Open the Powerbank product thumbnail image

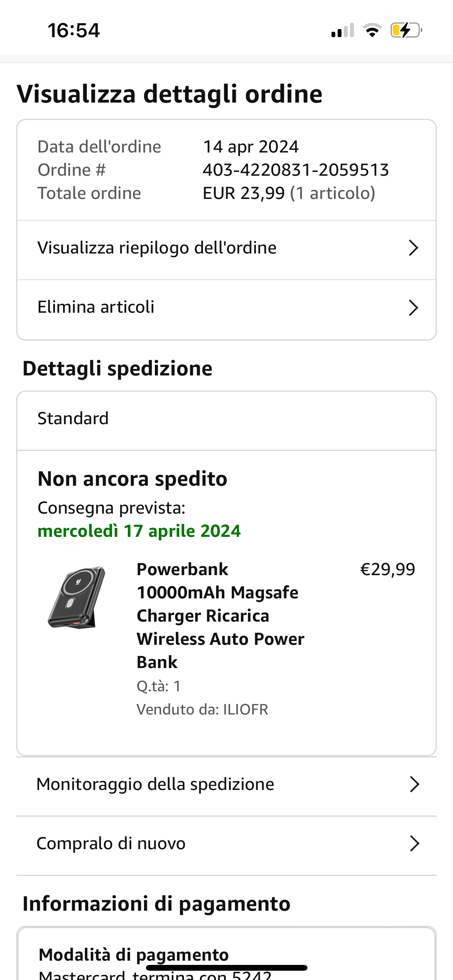(x=77, y=598)
